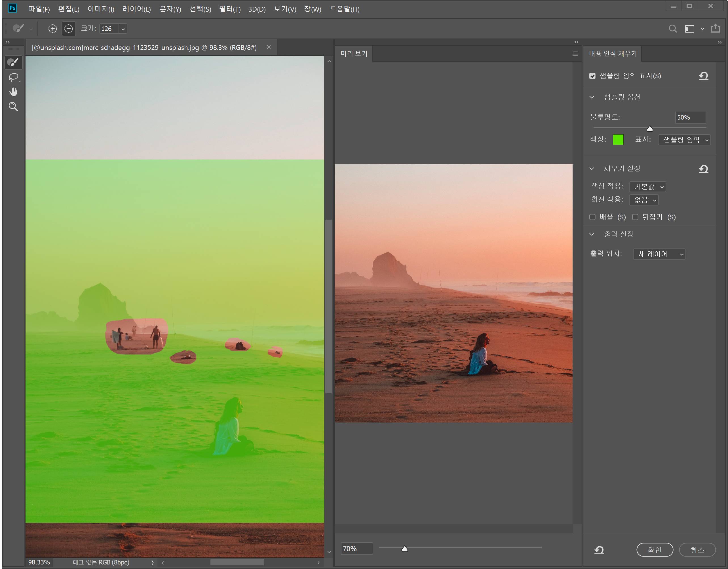Image resolution: width=728 pixels, height=569 pixels.
Task: Open the 출력 위치 새 레이어 dropdown
Action: click(659, 254)
